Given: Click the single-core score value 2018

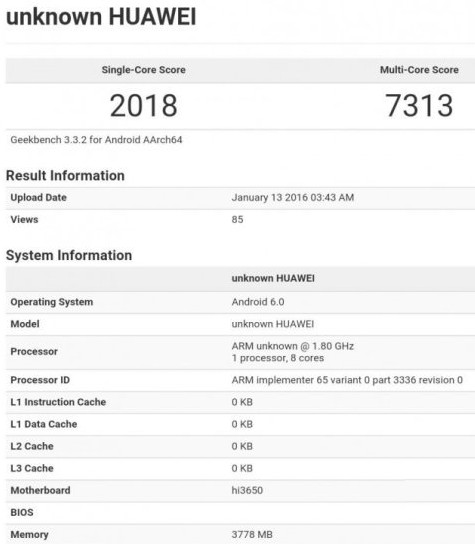Looking at the screenshot, I should pos(144,105).
